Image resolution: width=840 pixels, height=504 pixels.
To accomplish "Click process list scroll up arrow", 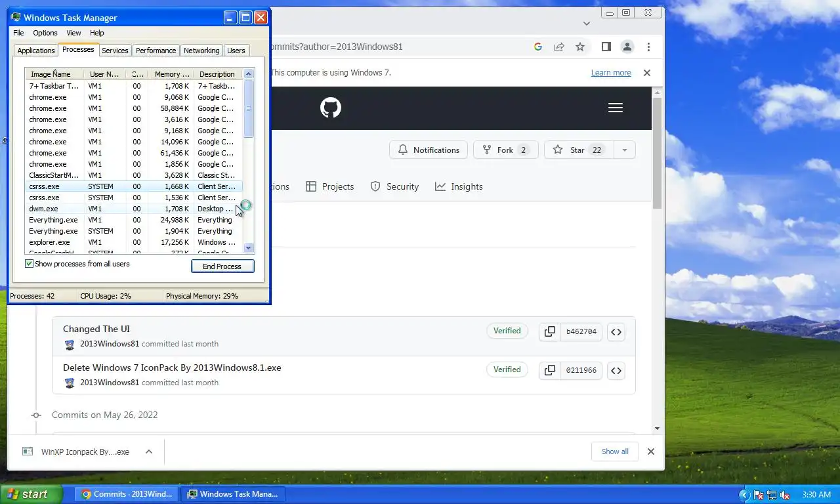I will click(x=249, y=74).
